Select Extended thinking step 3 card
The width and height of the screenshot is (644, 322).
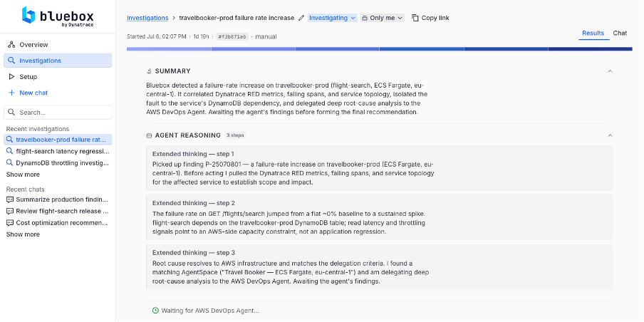point(380,267)
